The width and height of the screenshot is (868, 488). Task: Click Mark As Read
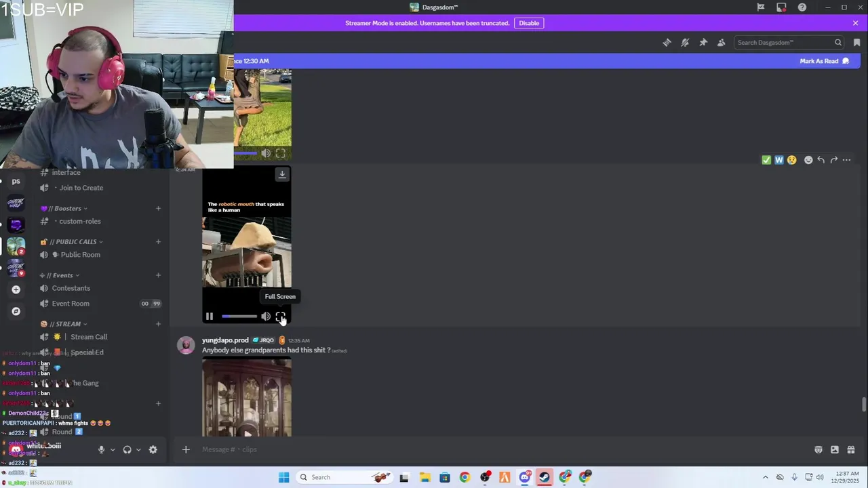click(x=824, y=61)
